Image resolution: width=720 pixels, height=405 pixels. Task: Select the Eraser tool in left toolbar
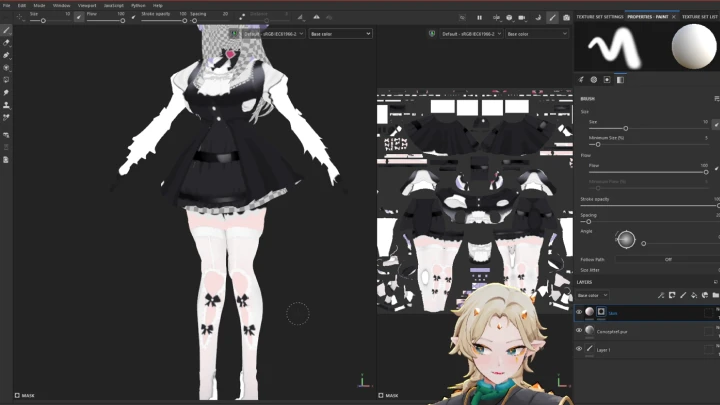[x=6, y=43]
